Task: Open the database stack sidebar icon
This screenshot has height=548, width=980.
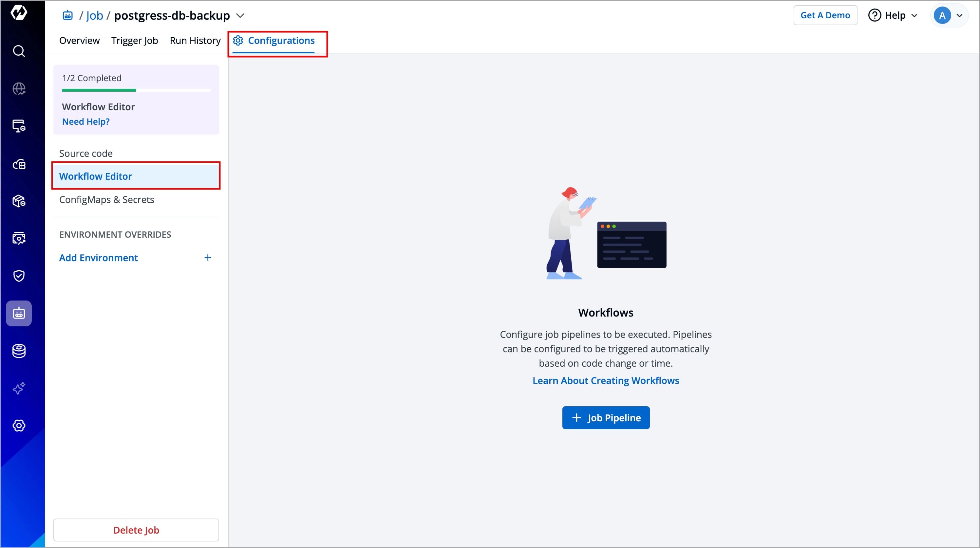Action: (19, 351)
